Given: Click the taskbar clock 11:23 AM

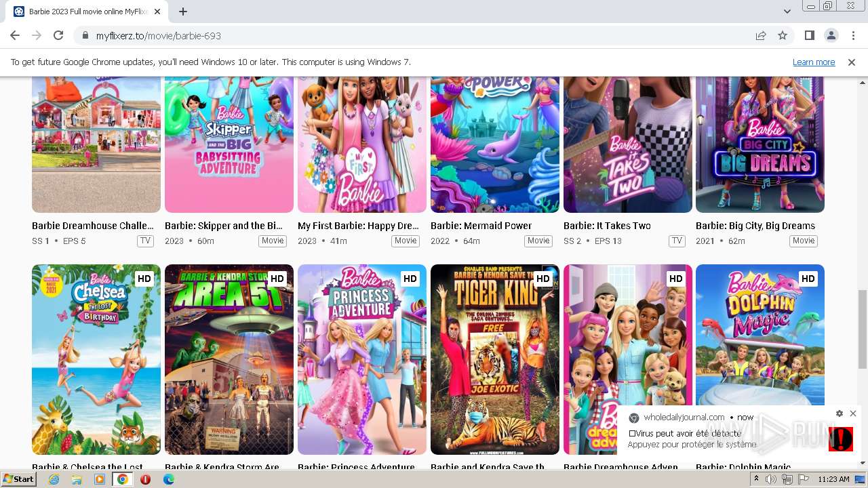Looking at the screenshot, I should pos(833,479).
